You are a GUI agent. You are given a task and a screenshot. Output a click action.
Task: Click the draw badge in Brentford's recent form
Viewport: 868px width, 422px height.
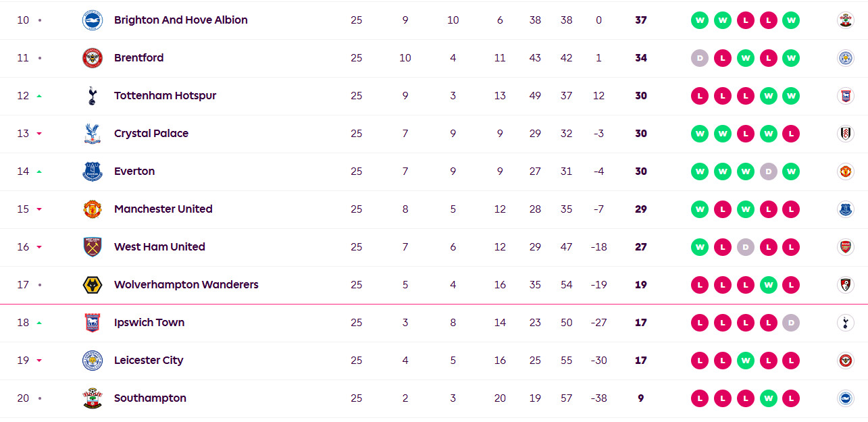pos(700,58)
